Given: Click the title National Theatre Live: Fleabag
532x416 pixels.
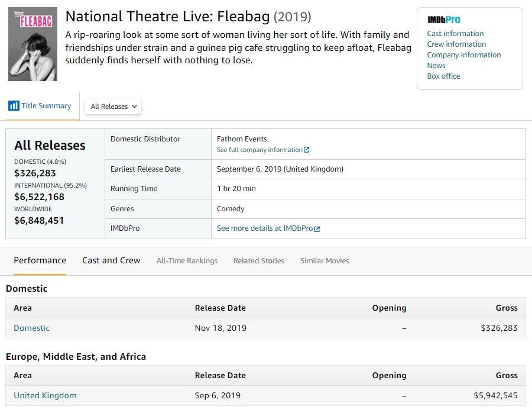Looking at the screenshot, I should (168, 17).
